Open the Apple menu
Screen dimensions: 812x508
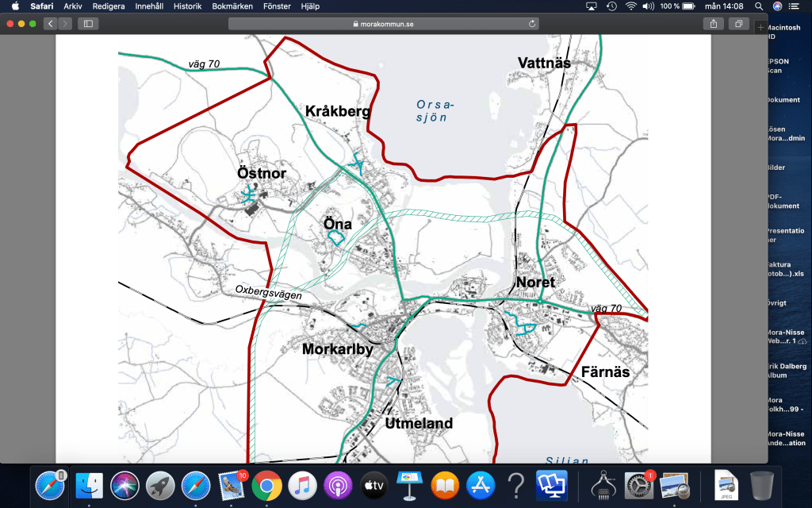coord(14,6)
